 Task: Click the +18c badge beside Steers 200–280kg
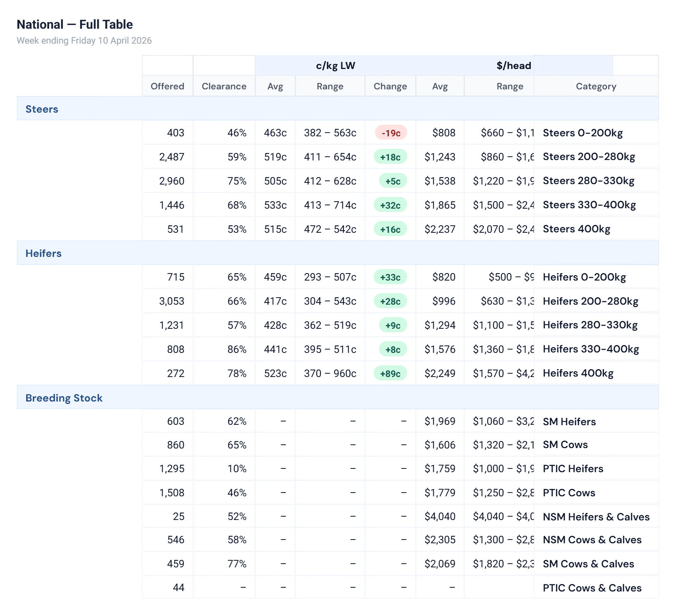point(390,157)
